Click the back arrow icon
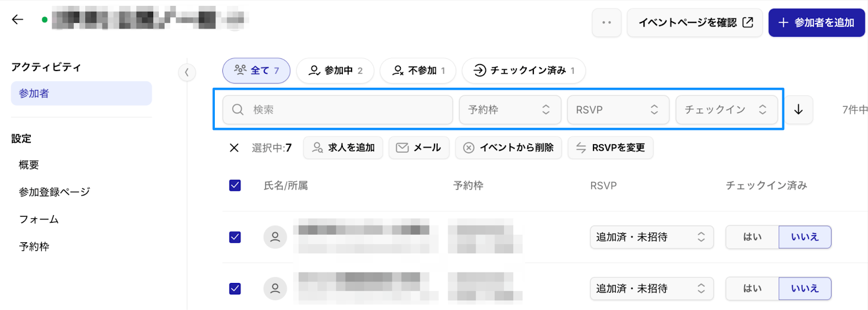The height and width of the screenshot is (310, 868). pos(17,20)
